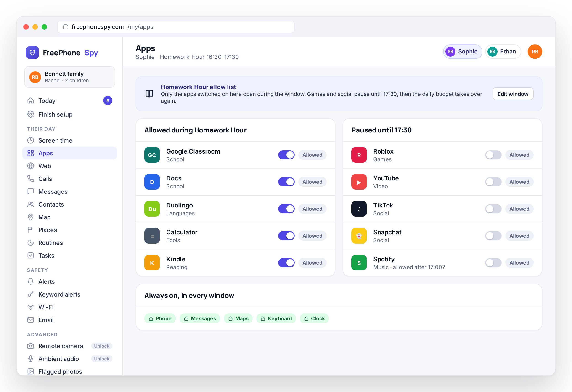Click Unlock next to Remote camera
The image size is (572, 392).
click(x=102, y=346)
